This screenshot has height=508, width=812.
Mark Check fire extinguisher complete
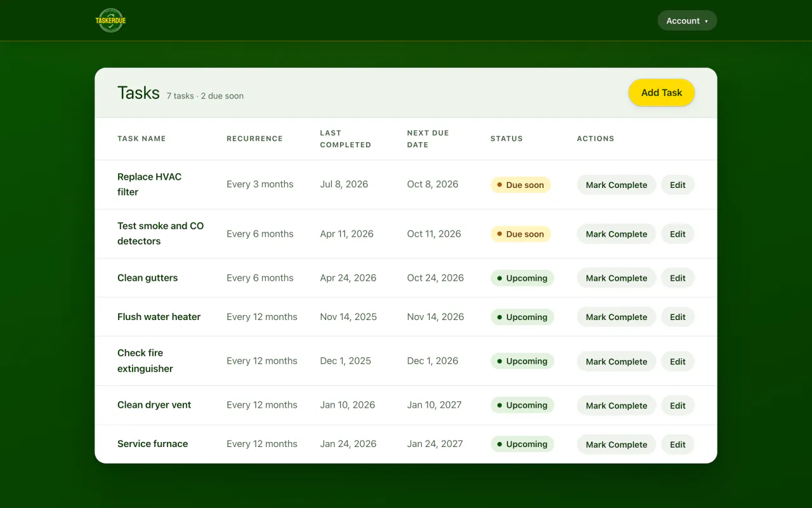[x=616, y=361]
